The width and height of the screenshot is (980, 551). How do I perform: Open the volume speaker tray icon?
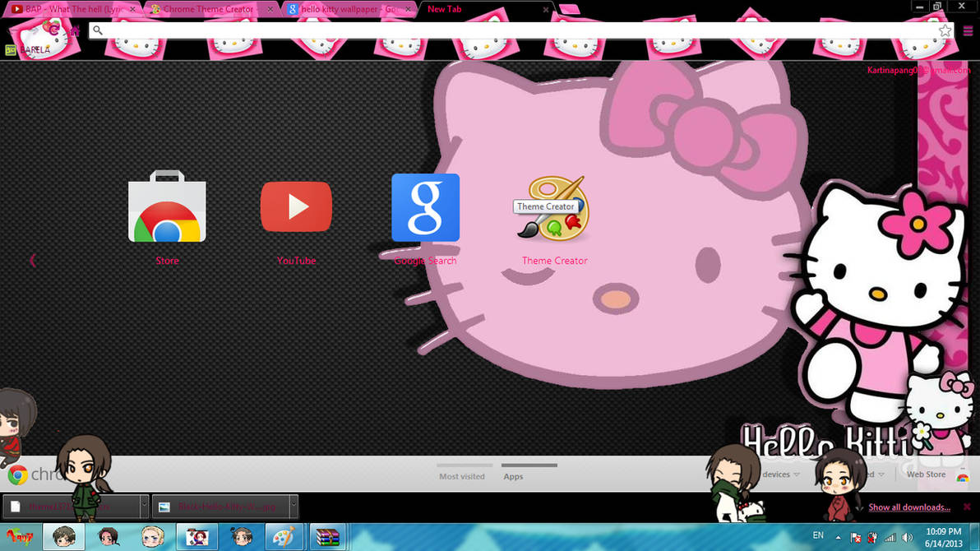coord(907,537)
